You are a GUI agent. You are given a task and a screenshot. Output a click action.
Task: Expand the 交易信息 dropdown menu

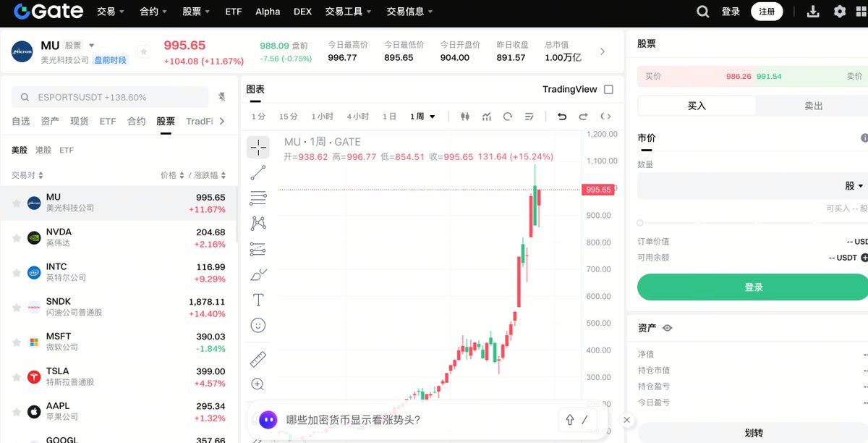click(x=410, y=12)
